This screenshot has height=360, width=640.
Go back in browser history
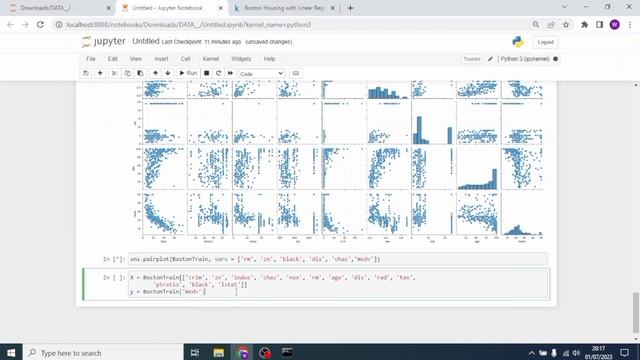coord(11,25)
